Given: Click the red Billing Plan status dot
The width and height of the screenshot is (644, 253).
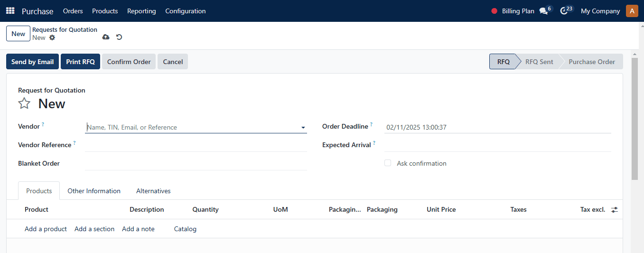Looking at the screenshot, I should pos(495,11).
